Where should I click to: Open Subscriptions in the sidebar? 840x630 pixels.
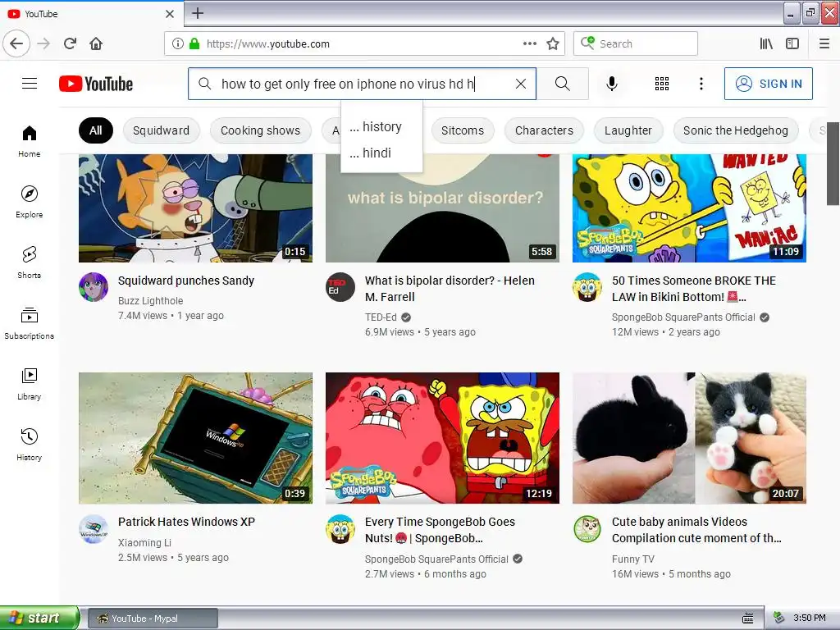[30, 323]
